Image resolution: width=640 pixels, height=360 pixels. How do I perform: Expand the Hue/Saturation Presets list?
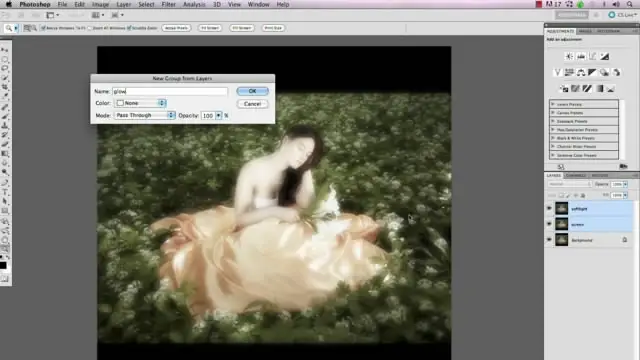pos(553,130)
